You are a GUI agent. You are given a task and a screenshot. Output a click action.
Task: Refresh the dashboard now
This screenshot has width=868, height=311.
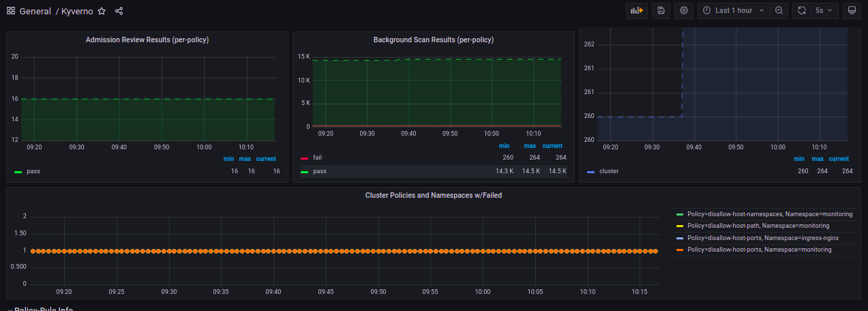click(x=802, y=11)
